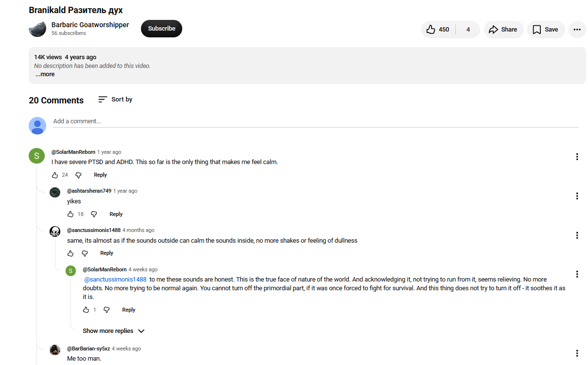
Task: Like SolarManReborn's PTSD comment
Action: [x=55, y=175]
